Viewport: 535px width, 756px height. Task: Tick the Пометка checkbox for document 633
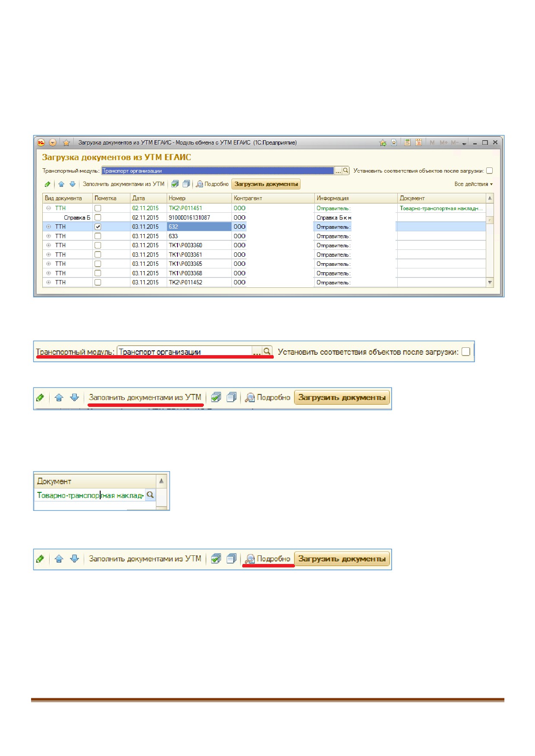[98, 236]
